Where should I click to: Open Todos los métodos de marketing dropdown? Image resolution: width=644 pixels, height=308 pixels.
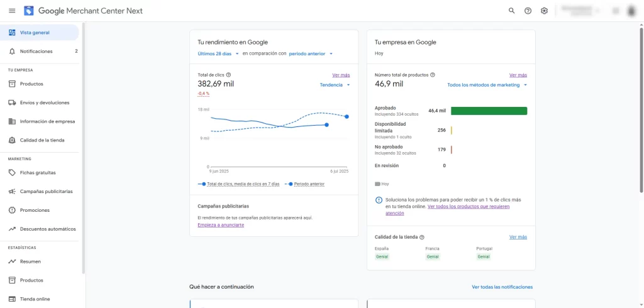coord(487,85)
